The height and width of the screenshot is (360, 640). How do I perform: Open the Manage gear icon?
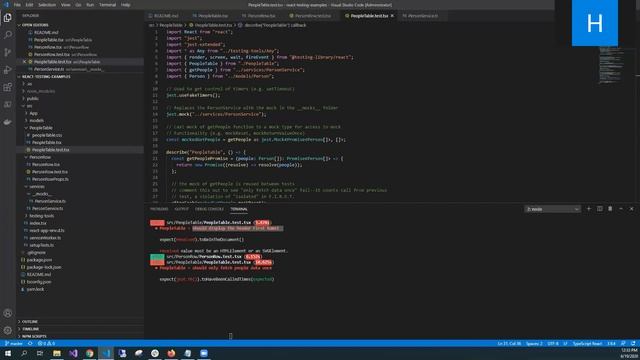coord(8,331)
